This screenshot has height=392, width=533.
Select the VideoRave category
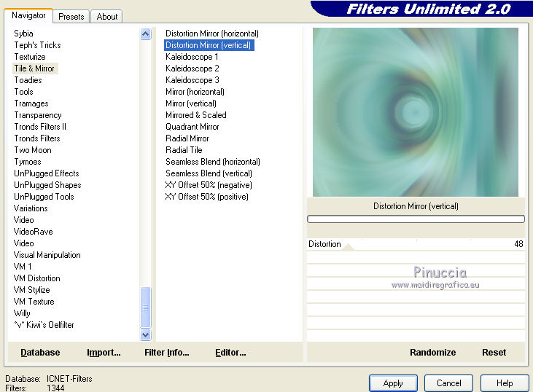(x=33, y=232)
